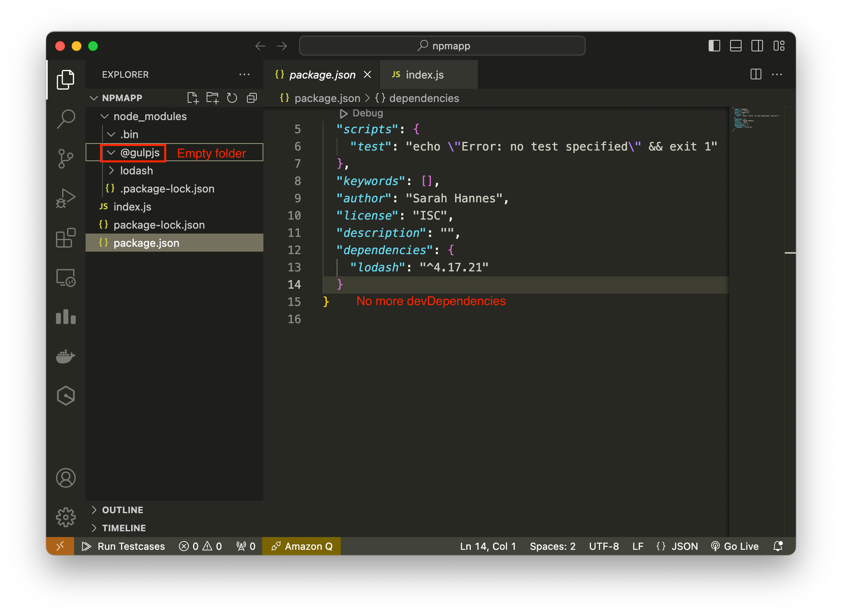842x616 pixels.
Task: Open editor more actions ellipsis
Action: pyautogui.click(x=777, y=74)
